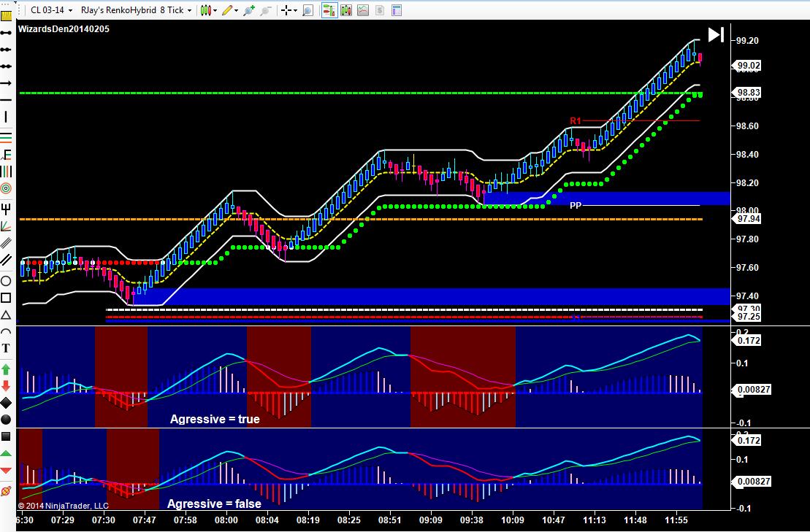Viewport: 810px width, 532px height.
Task: Toggle the chart trader panel button
Action: [329, 9]
